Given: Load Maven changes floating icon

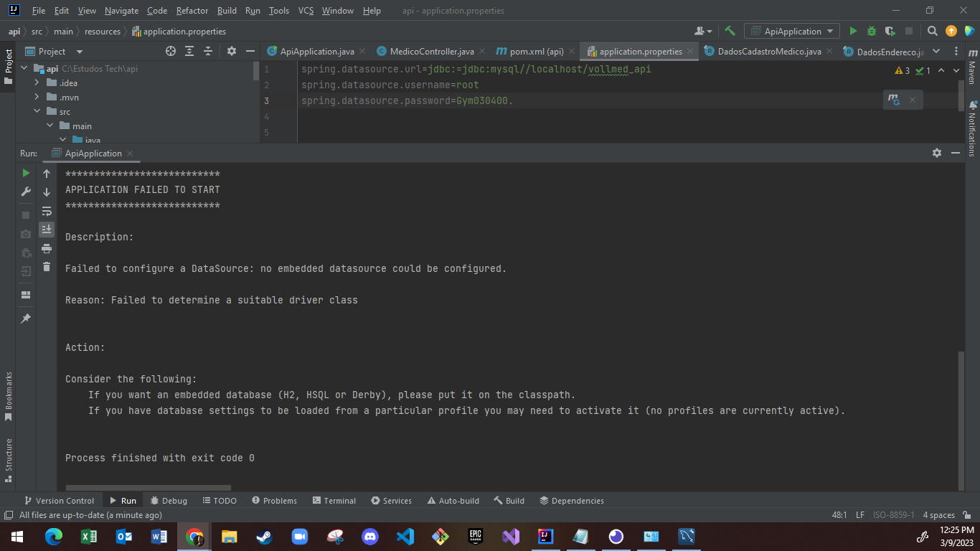Looking at the screenshot, I should tap(893, 100).
